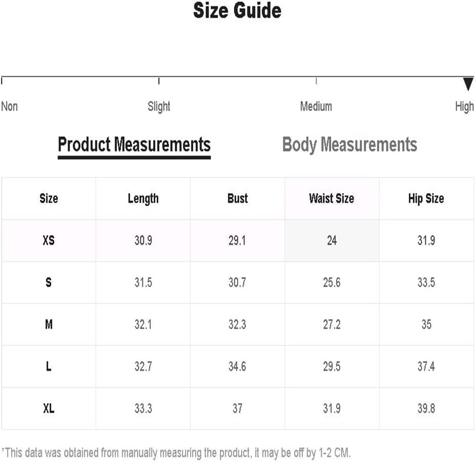Screen dimensions: 476x463
Task: Click the Size Guide heading
Action: click(237, 11)
